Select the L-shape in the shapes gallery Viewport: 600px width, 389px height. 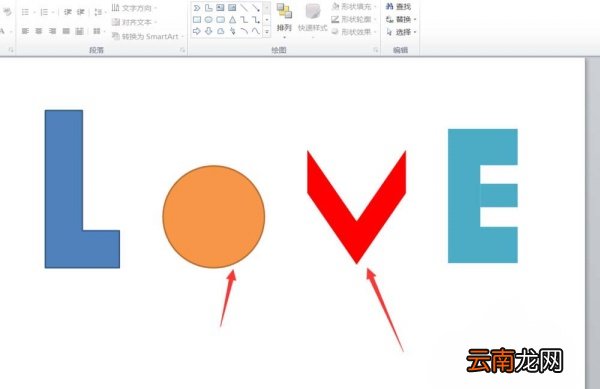click(209, 8)
